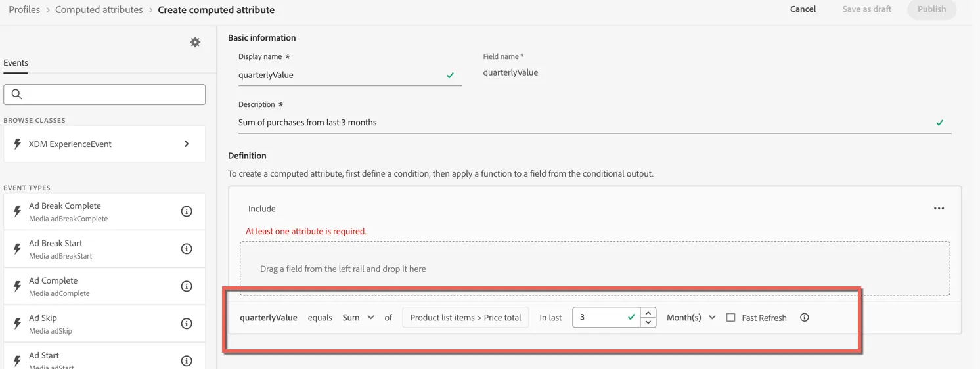Click the XDM ExperienceEvent lightning icon
Image resolution: width=980 pixels, height=369 pixels.
click(18, 144)
